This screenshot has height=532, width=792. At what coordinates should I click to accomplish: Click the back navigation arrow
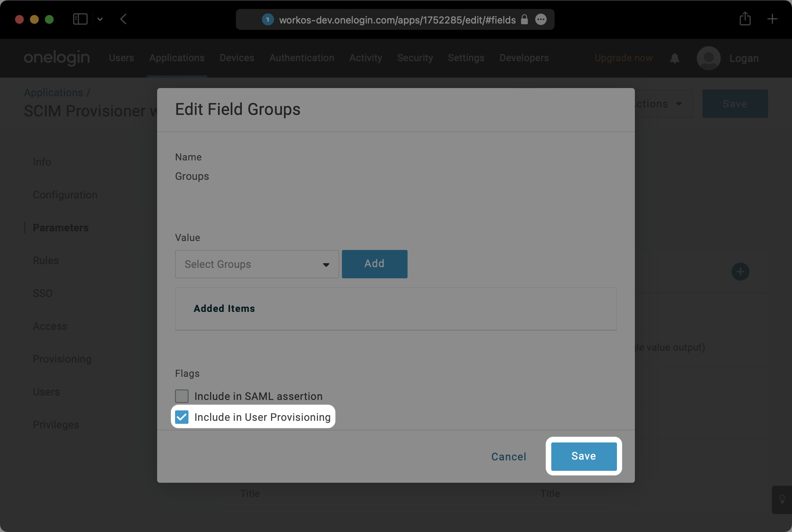[x=123, y=19]
